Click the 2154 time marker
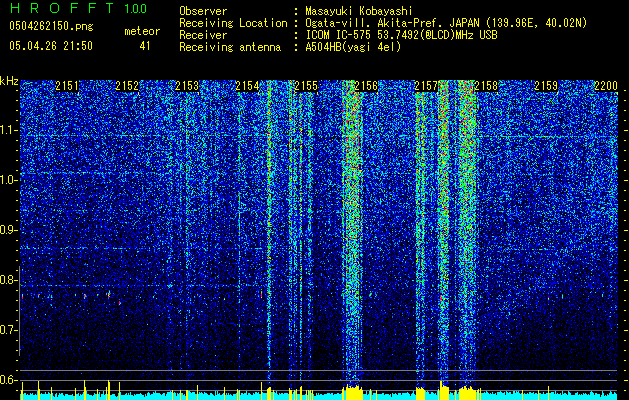Screen dimensions: 629x400 tap(247, 86)
